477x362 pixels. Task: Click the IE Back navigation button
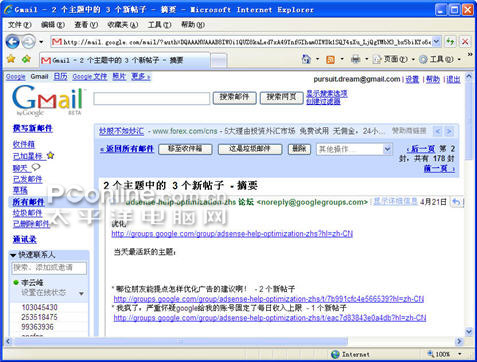(x=13, y=42)
